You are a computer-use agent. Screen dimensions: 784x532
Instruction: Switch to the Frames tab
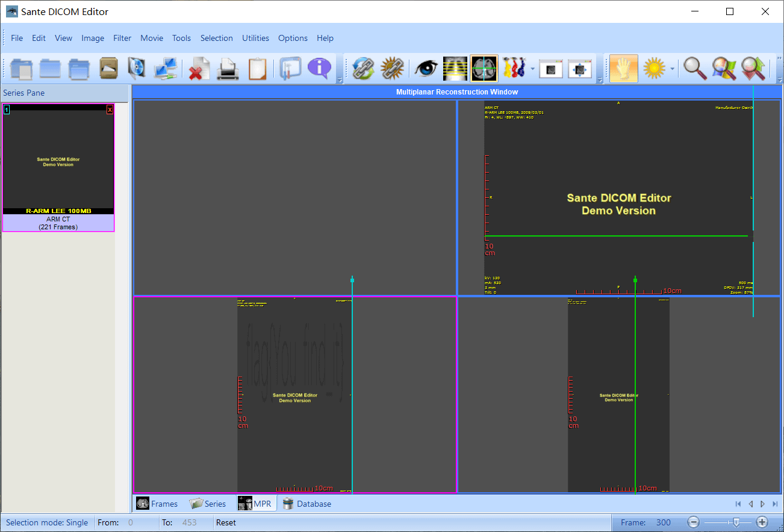click(157, 504)
